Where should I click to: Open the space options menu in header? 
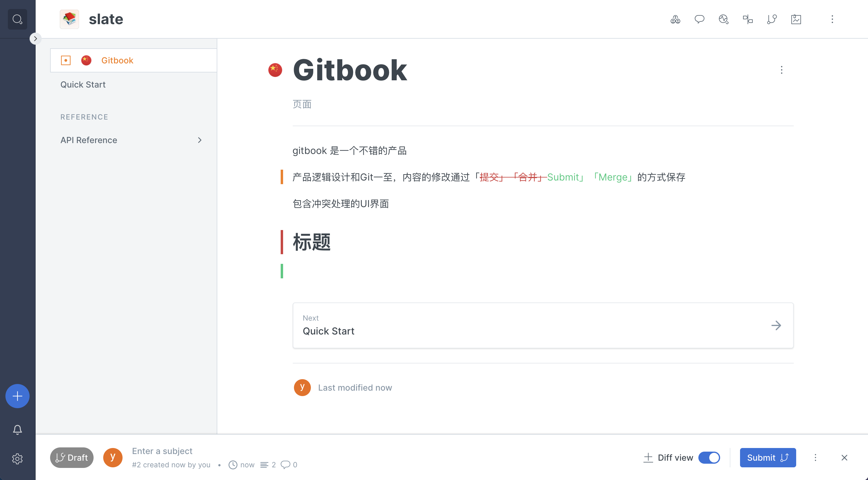click(x=832, y=19)
